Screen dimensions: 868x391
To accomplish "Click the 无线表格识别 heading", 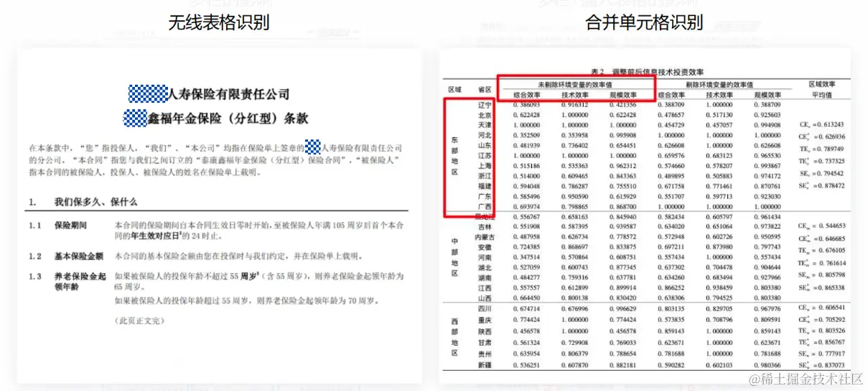I will [x=218, y=22].
